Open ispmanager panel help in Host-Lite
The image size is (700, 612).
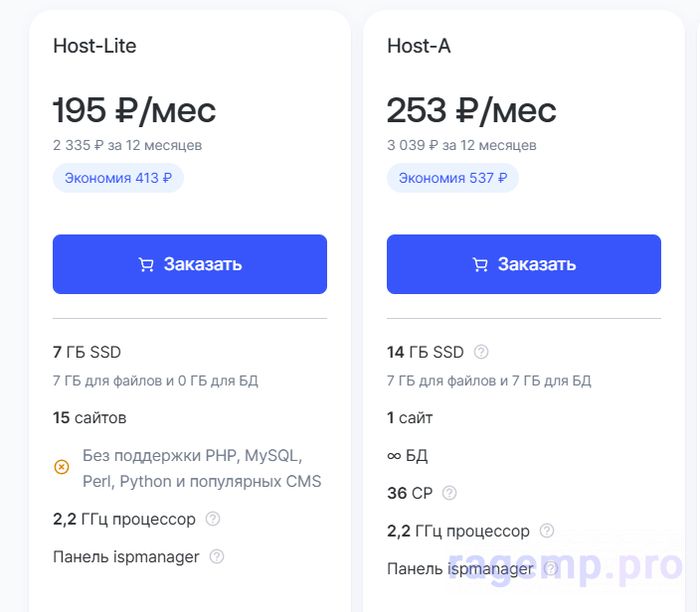(x=217, y=556)
